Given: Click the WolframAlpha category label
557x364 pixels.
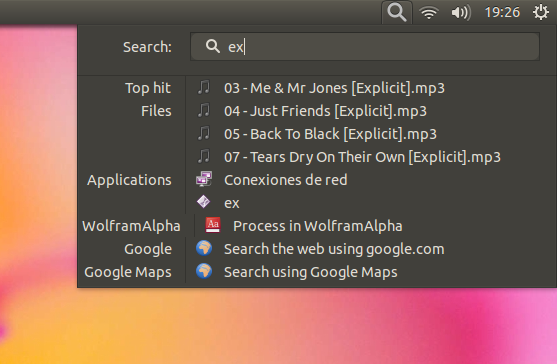Looking at the screenshot, I should 131,226.
